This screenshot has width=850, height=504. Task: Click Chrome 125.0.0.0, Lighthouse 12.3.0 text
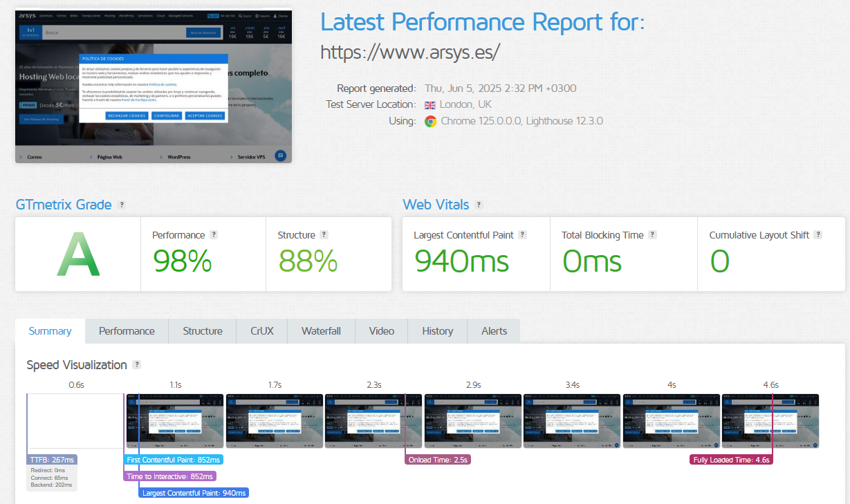point(522,121)
